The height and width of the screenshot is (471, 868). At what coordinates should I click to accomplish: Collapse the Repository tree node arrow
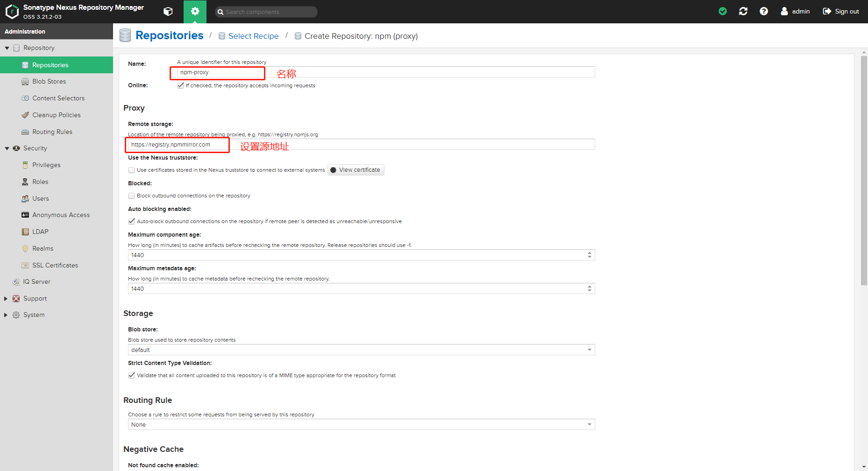7,48
